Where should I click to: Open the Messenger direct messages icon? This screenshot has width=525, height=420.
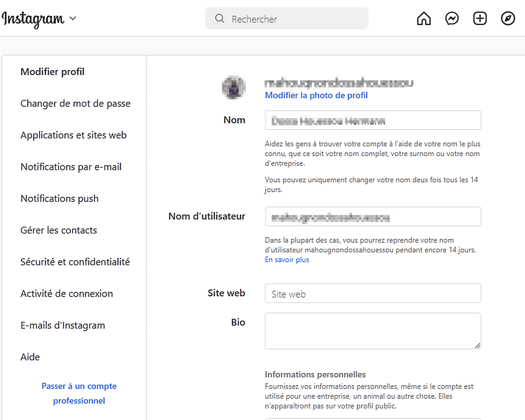[x=452, y=18]
